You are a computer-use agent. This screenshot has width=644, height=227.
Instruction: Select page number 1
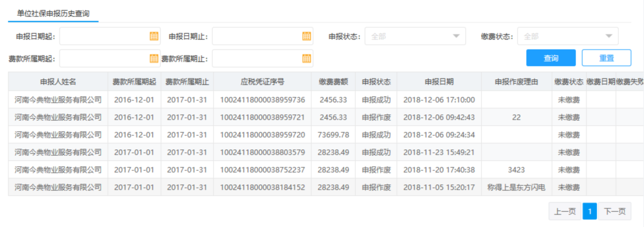(x=590, y=211)
